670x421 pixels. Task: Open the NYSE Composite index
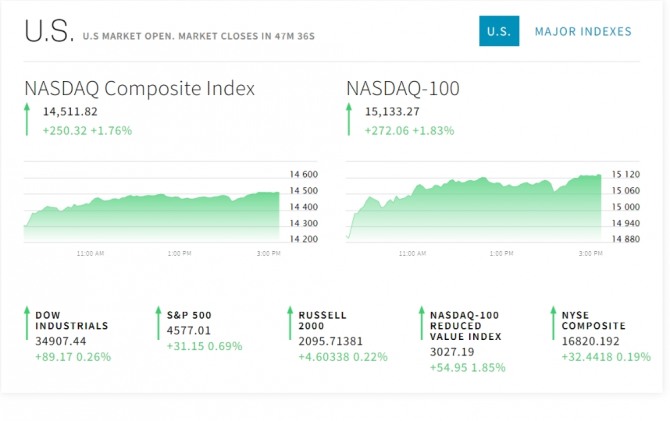[x=593, y=320]
